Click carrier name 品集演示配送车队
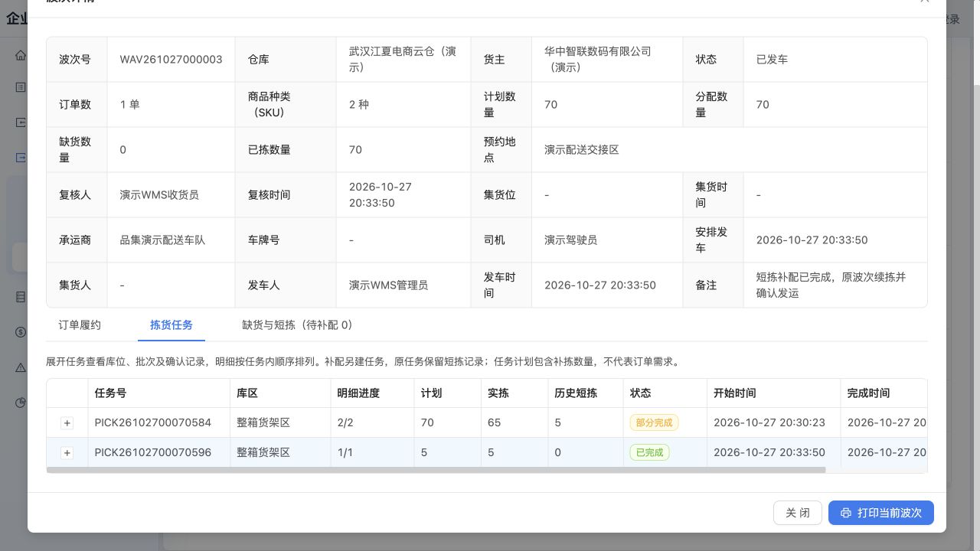 point(162,240)
